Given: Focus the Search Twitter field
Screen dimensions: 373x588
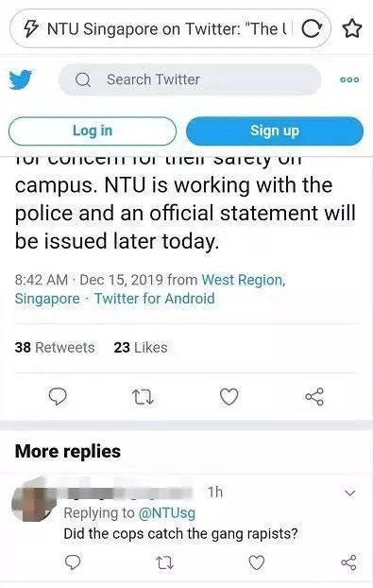Looking at the screenshot, I should coord(190,79).
